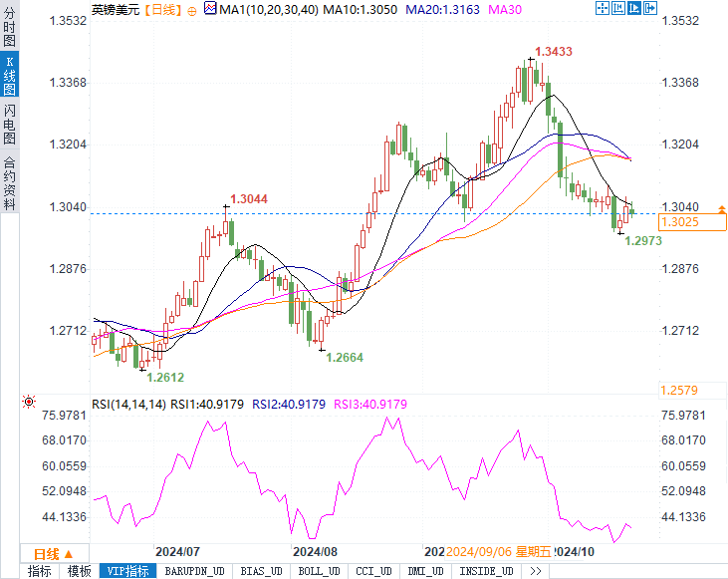Image resolution: width=728 pixels, height=579 pixels.
Task: Click the 2024/08 time axis label
Action: click(315, 552)
